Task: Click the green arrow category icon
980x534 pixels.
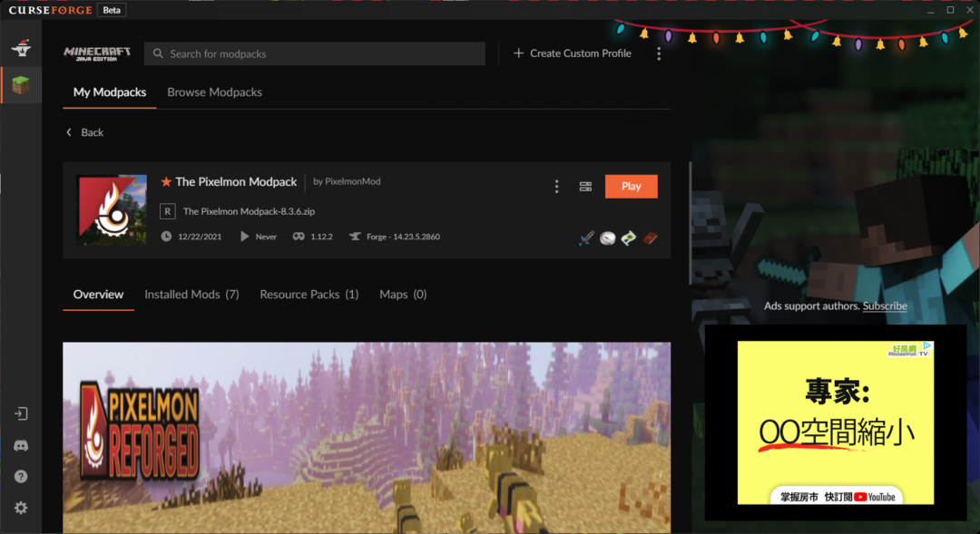Action: (x=629, y=238)
